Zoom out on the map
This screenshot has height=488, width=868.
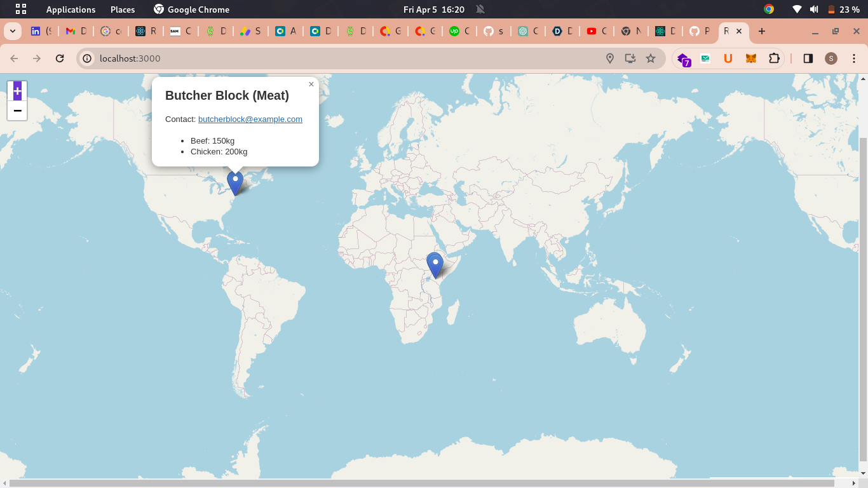(x=17, y=111)
